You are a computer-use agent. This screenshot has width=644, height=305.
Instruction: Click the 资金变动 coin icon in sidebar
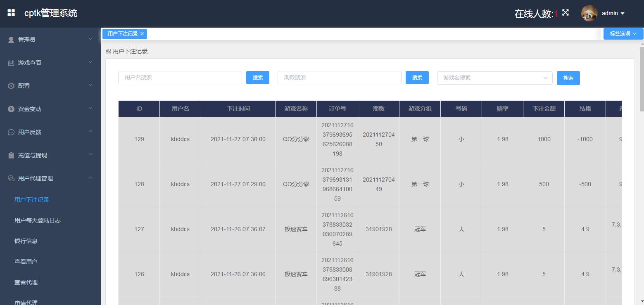(11, 109)
